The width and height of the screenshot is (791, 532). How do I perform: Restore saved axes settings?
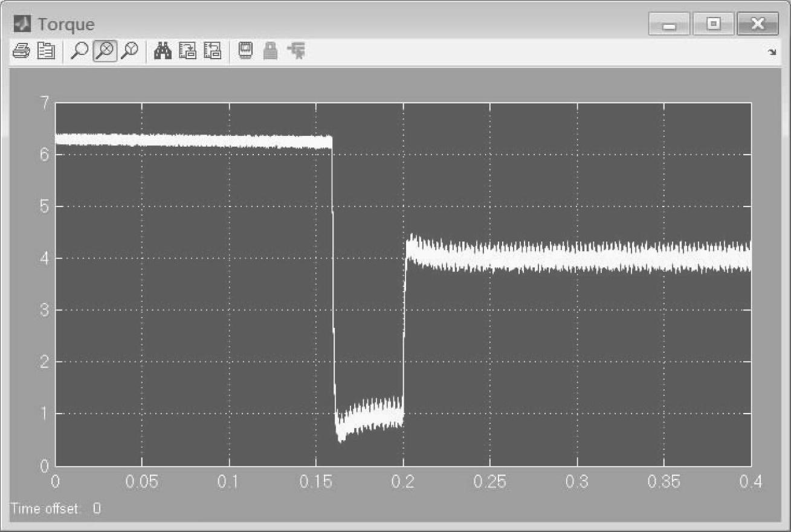212,52
